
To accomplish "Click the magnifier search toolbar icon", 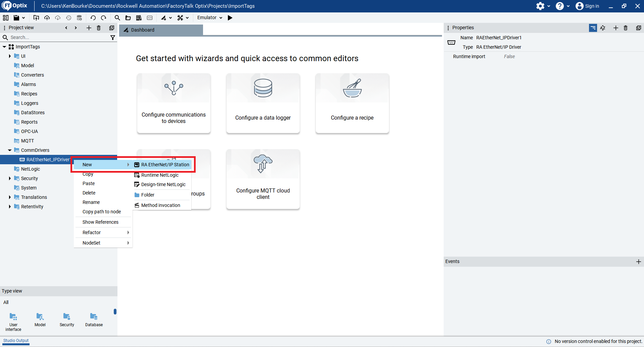I will [117, 18].
